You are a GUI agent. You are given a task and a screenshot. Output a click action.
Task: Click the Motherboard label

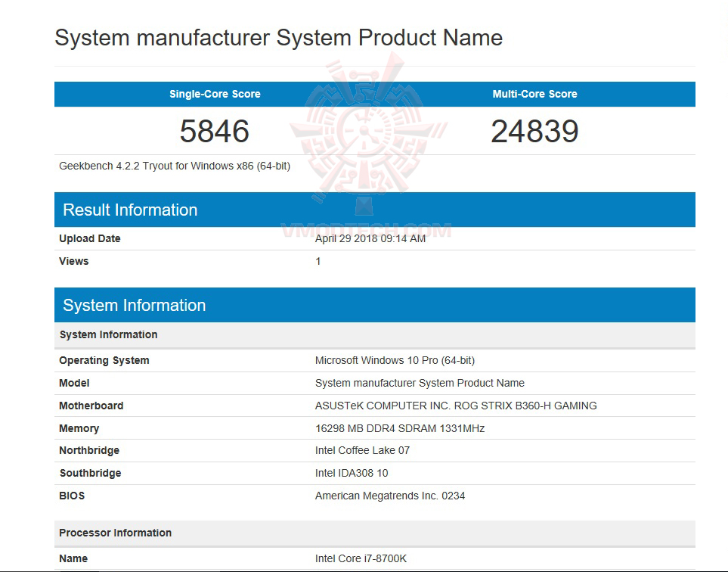[91, 406]
